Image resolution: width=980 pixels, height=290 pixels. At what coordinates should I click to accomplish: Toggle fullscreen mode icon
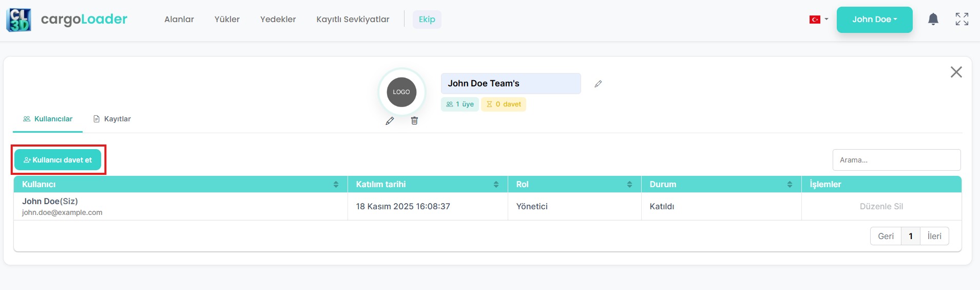pos(962,20)
